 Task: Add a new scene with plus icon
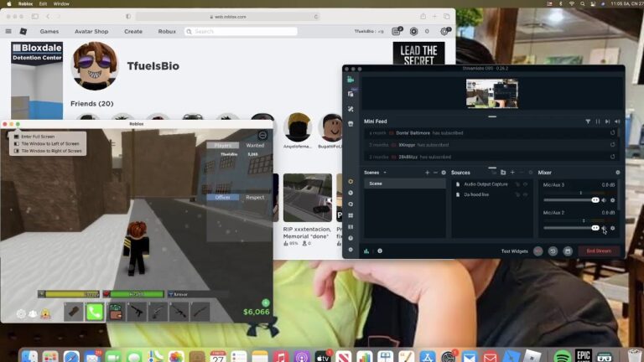(427, 173)
